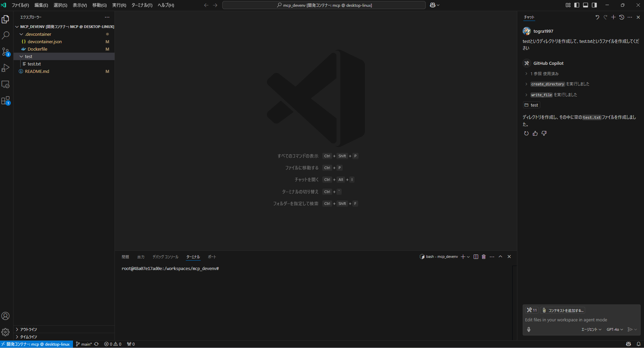Screen dimensions: 644x348
Task: Open the Explorer view in the activity bar
Action: pos(5,19)
